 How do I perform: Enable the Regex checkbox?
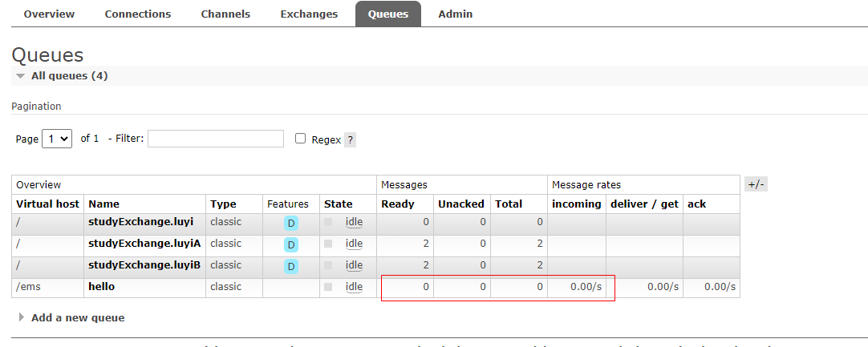coord(301,139)
